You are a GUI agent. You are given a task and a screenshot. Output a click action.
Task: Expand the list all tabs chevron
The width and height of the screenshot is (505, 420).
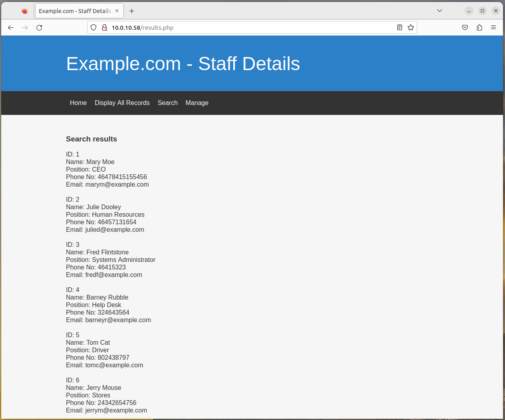(440, 11)
